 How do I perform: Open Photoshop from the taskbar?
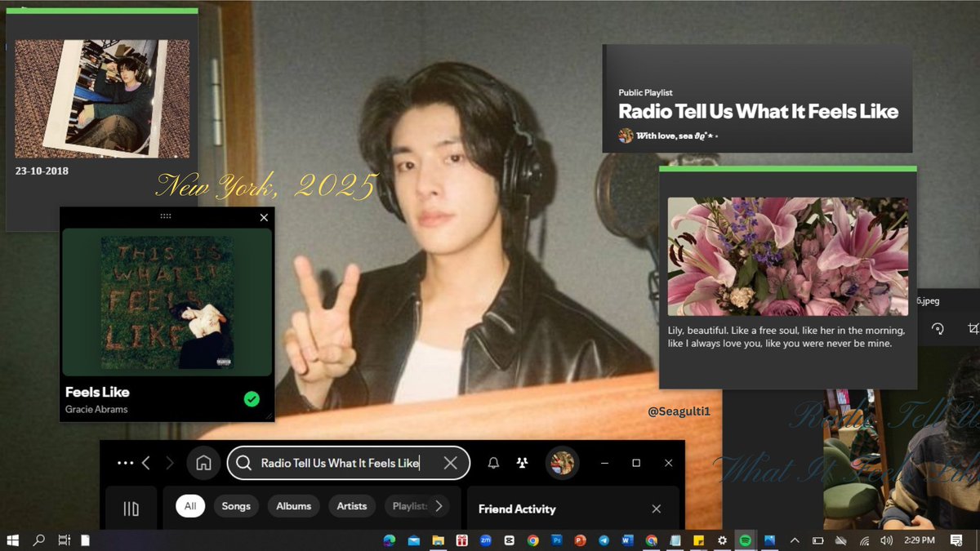557,540
